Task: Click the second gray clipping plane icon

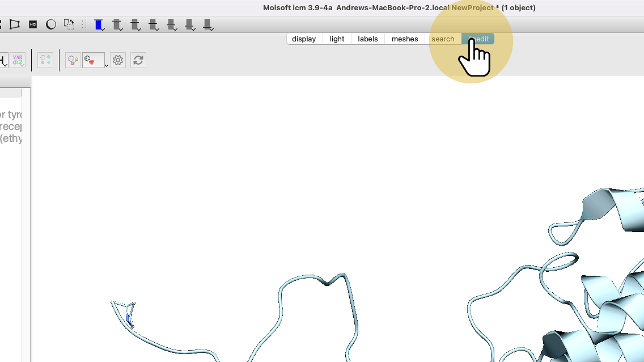Action: [135, 25]
